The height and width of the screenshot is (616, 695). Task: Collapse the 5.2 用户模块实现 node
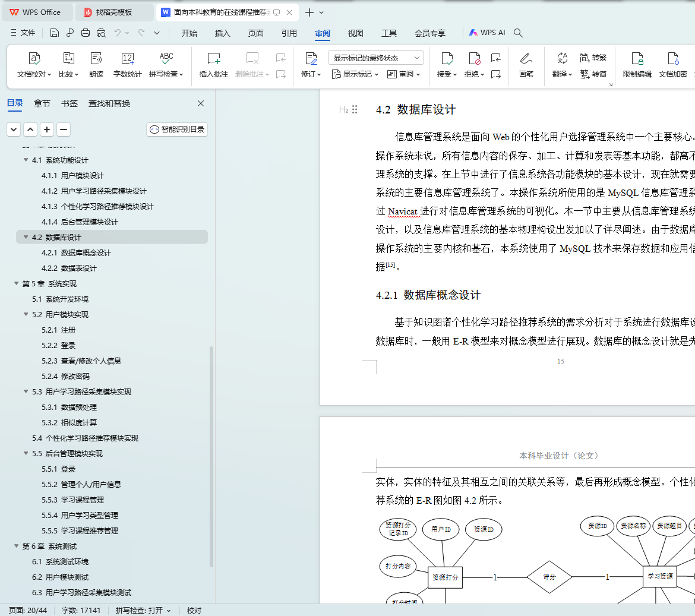coord(26,314)
